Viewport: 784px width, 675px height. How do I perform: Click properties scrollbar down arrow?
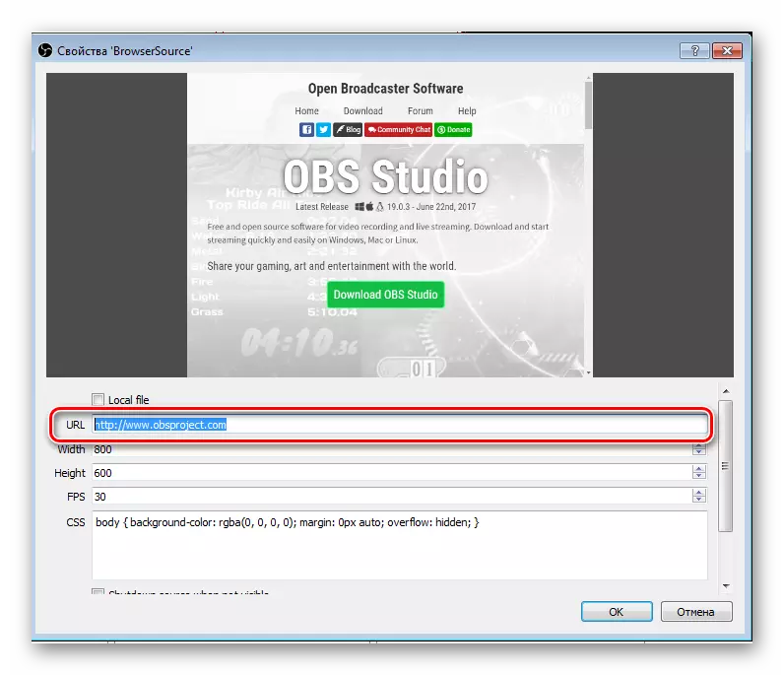pyautogui.click(x=726, y=586)
